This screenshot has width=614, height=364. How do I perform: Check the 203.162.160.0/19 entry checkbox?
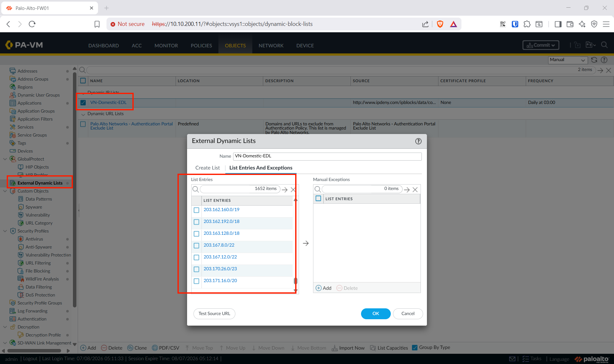[x=196, y=210]
